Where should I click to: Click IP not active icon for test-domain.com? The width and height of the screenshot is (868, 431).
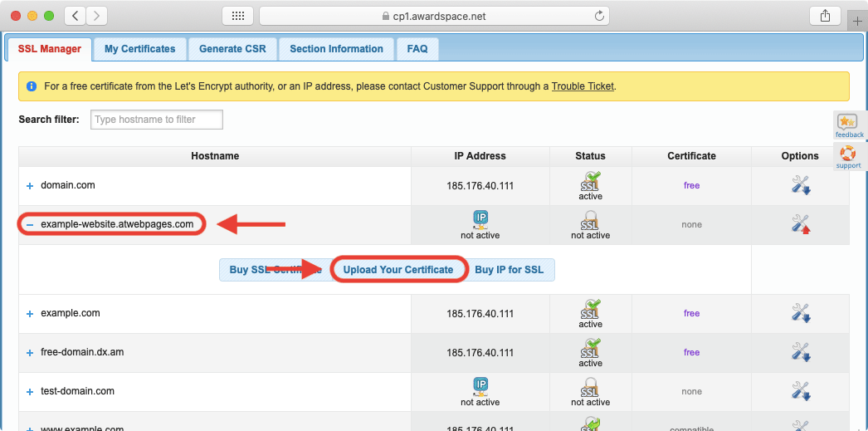[x=481, y=386]
